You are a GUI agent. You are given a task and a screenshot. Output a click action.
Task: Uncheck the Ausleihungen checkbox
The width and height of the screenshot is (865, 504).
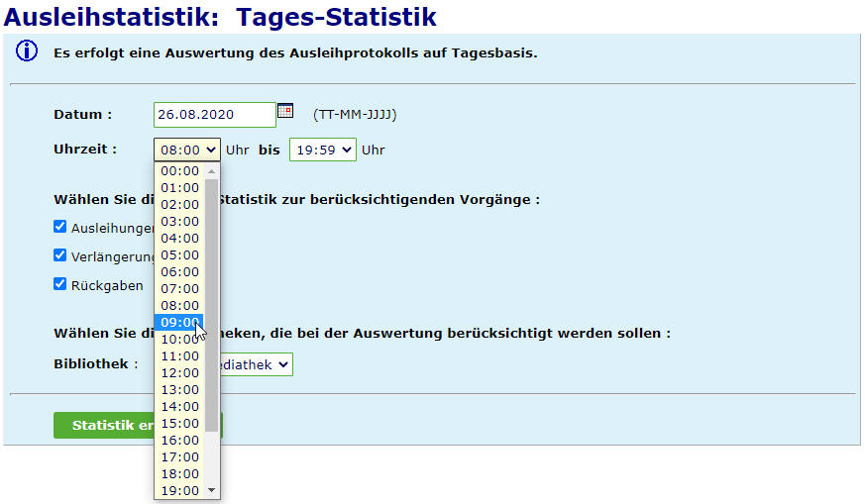coord(60,227)
